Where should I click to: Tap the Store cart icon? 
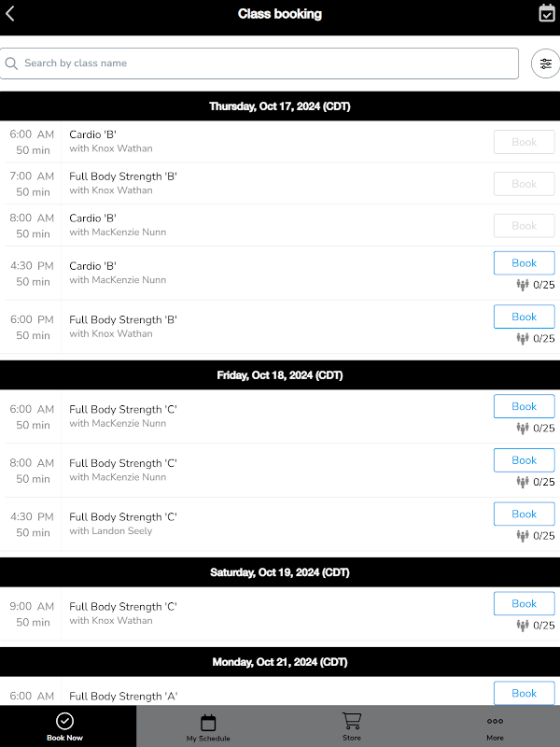tap(351, 721)
